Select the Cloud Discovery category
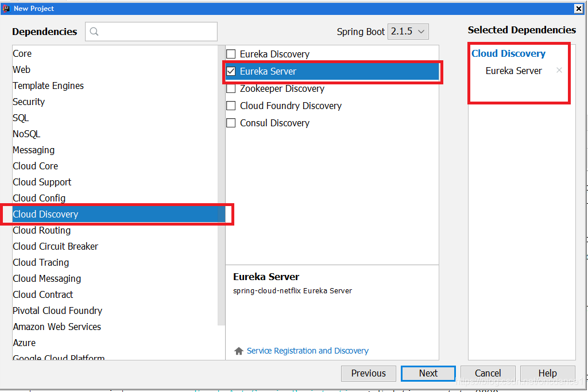588x392 pixels. point(118,214)
